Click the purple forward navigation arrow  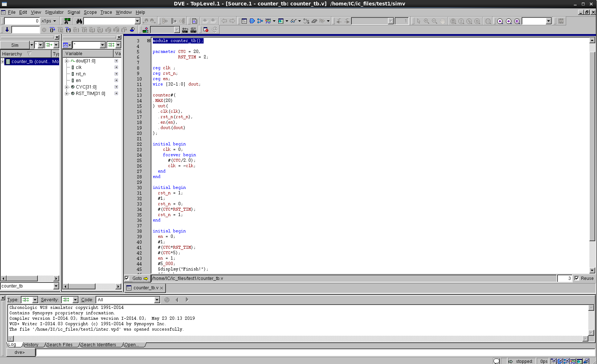click(508, 21)
